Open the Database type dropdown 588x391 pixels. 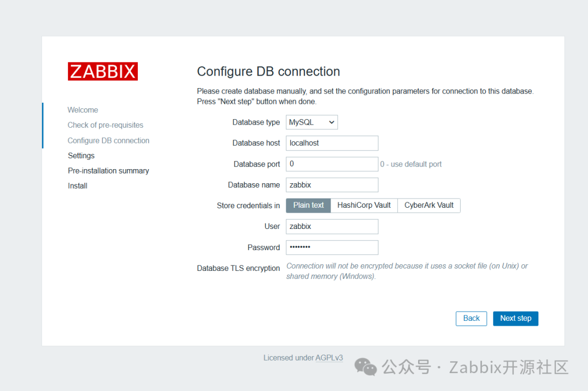pyautogui.click(x=311, y=122)
